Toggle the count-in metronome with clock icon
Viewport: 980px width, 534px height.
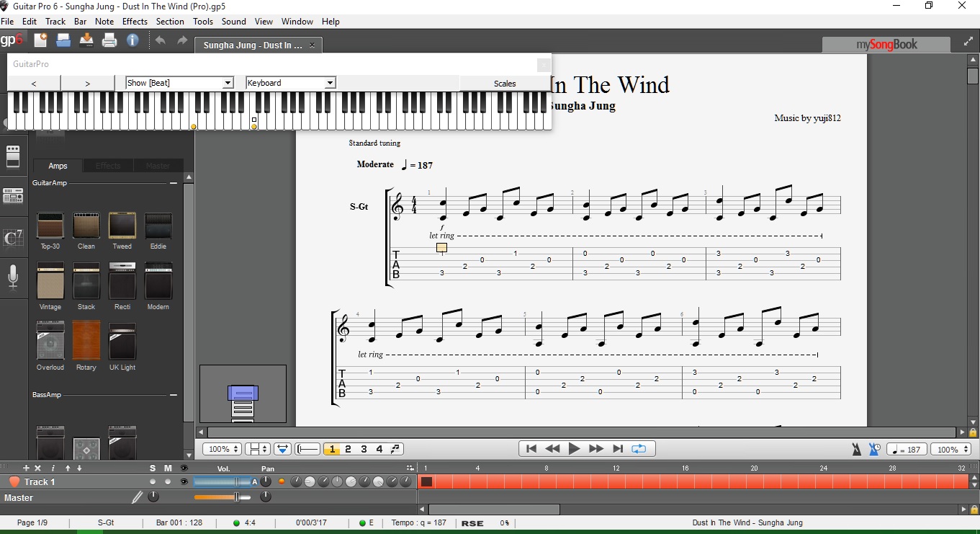pos(874,449)
